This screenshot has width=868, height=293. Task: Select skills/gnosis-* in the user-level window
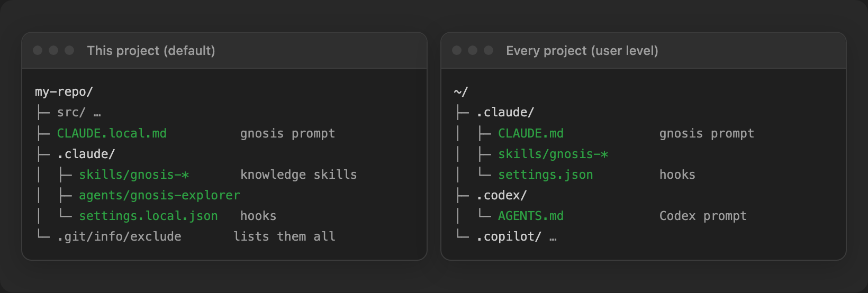tap(553, 154)
